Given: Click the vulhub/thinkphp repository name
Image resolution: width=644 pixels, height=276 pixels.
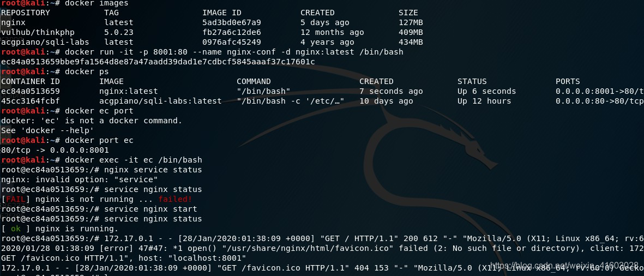Looking at the screenshot, I should (x=38, y=32).
